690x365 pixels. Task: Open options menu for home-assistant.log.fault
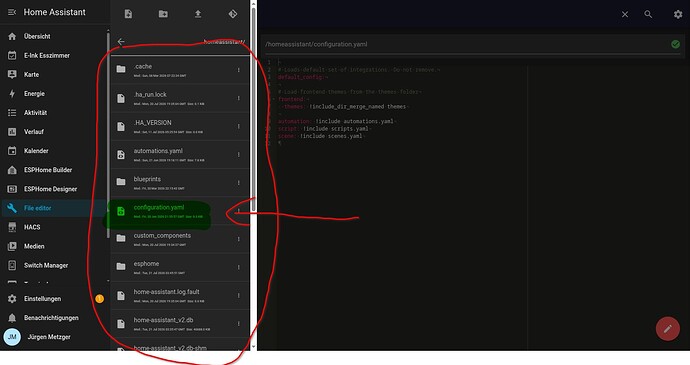239,295
